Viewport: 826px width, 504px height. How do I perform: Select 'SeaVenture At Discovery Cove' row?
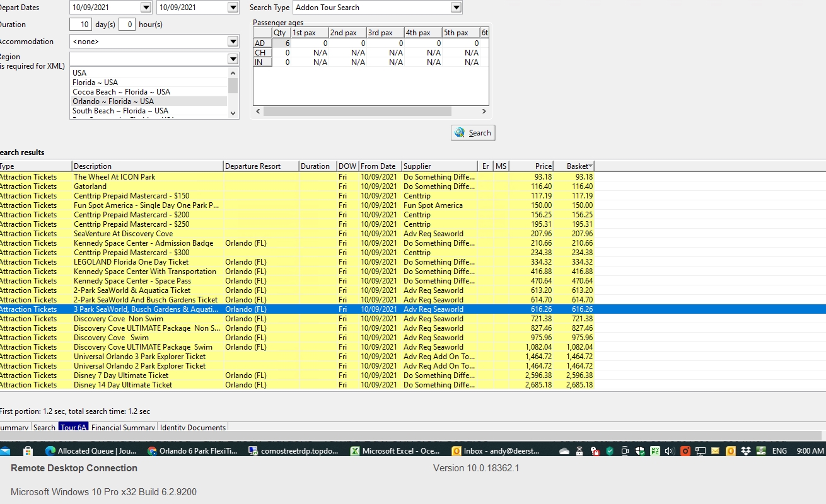(296, 234)
